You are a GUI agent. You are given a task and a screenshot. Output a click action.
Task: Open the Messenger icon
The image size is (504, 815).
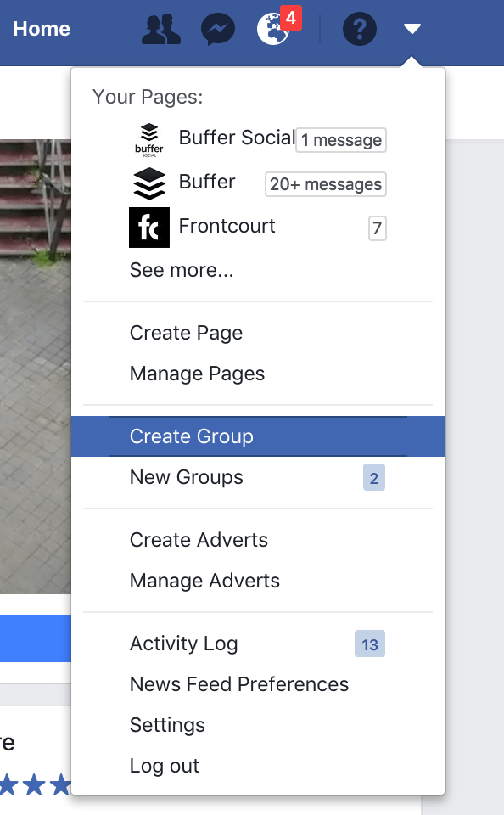[x=218, y=29]
